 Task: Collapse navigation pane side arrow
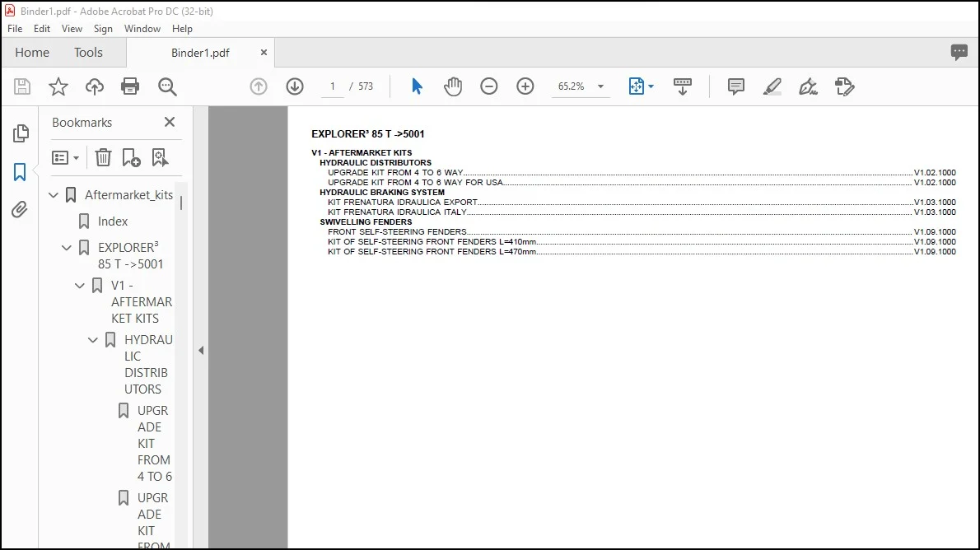point(201,350)
